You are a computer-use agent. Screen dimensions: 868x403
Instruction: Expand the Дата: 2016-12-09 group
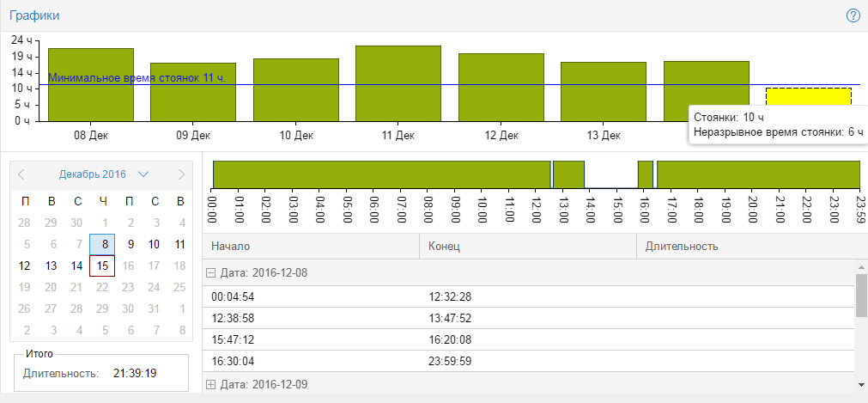[210, 384]
